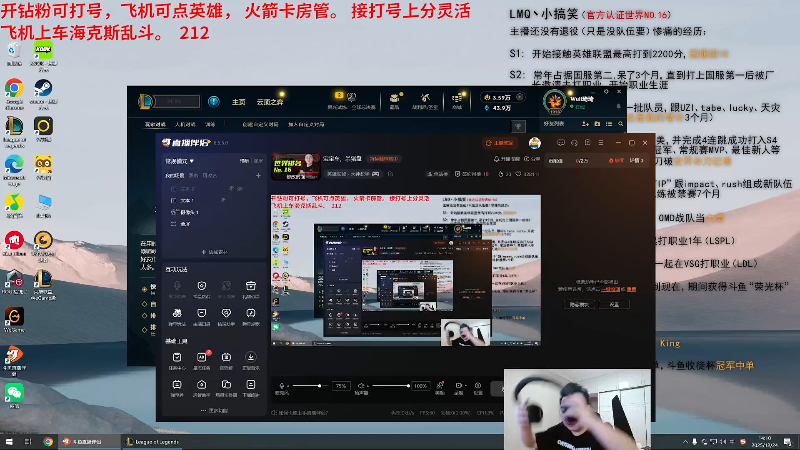The width and height of the screenshot is (800, 450).
Task: Open the gear settings icon in the stream control bar
Action: (478, 386)
